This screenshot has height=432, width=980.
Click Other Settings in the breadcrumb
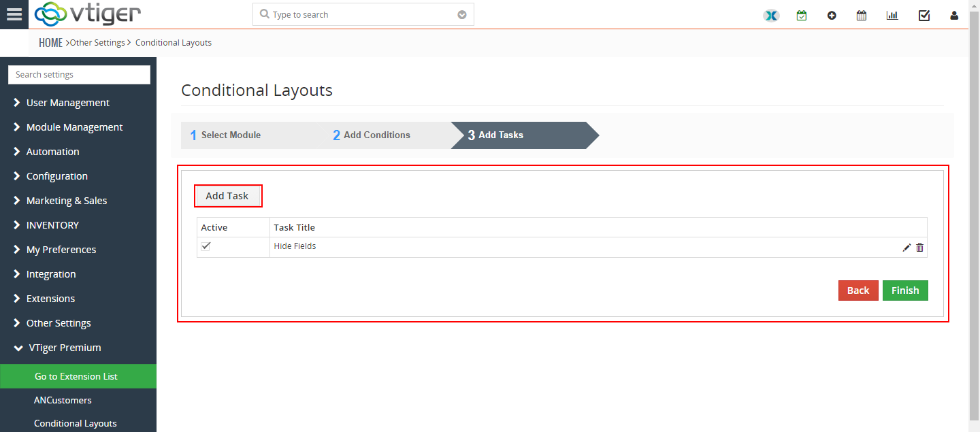[x=97, y=43]
